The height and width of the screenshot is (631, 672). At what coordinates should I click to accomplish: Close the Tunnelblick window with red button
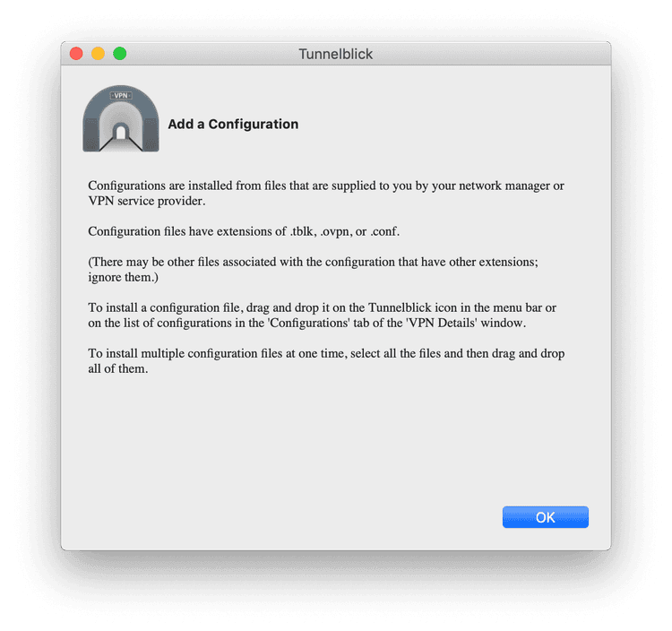76,54
